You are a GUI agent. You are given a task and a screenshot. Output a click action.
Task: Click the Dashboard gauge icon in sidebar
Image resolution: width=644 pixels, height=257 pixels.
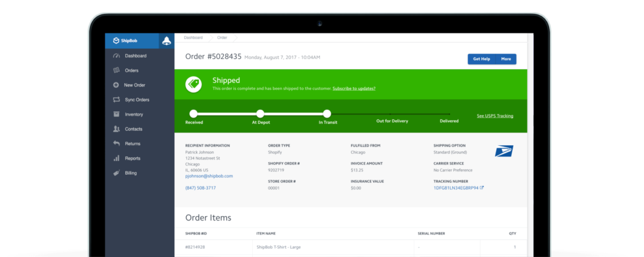pos(116,56)
